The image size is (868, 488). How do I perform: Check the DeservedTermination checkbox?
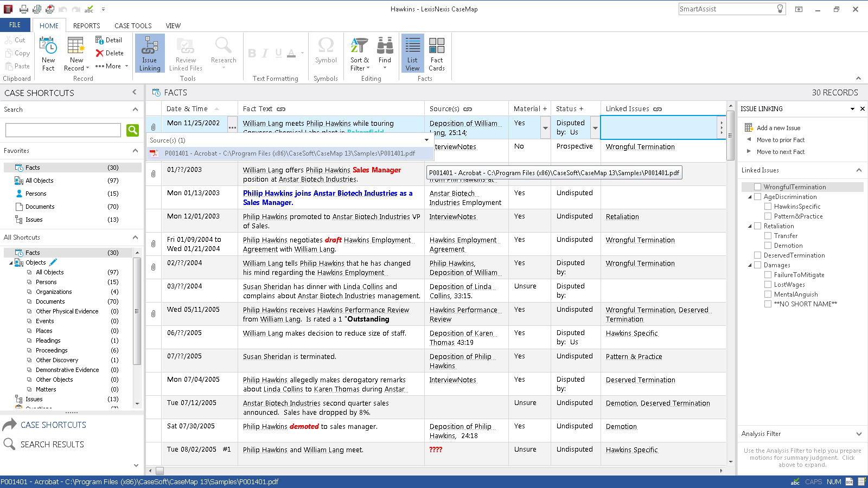click(x=757, y=255)
